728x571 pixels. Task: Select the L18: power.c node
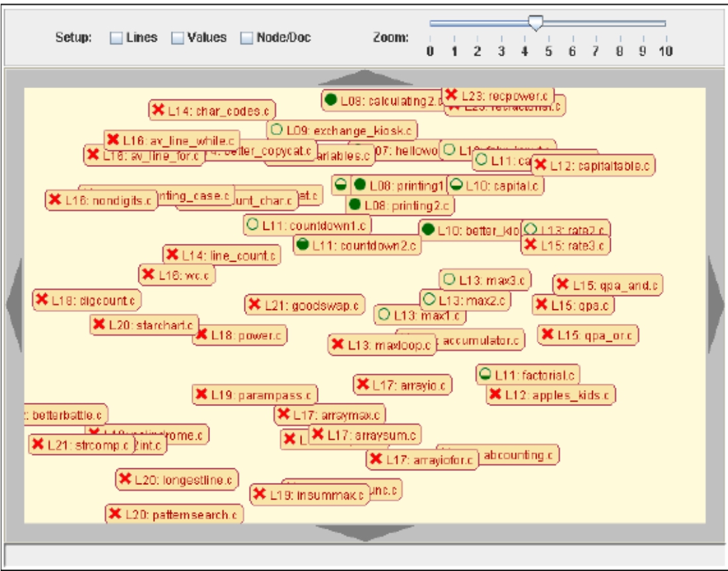(240, 335)
